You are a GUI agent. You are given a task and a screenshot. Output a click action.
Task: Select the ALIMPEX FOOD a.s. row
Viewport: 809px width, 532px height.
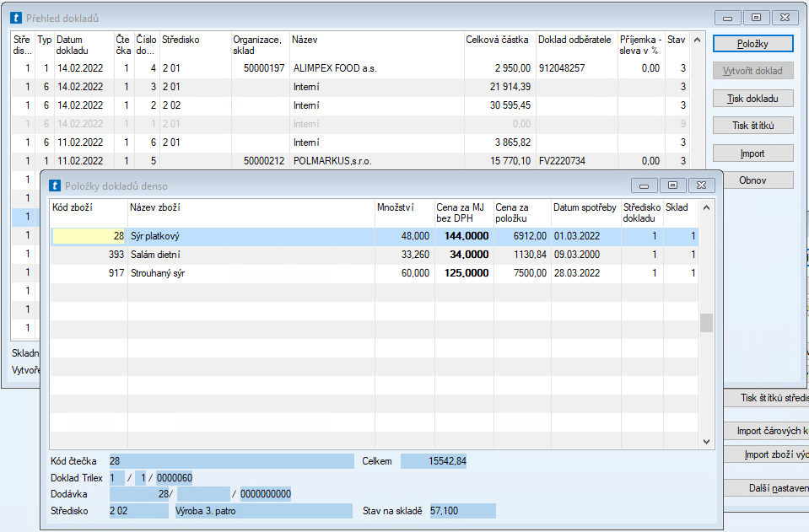350,68
